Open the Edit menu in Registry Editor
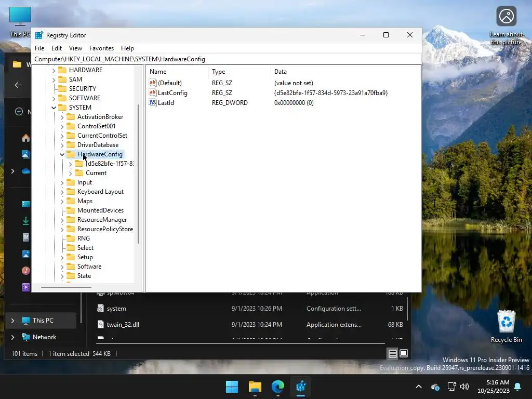The image size is (532, 399). (x=56, y=48)
